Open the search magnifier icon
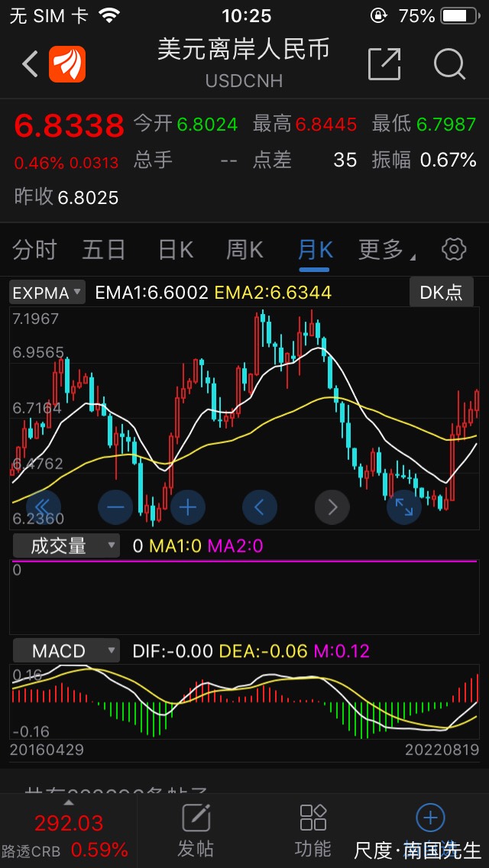Image resolution: width=489 pixels, height=868 pixels. 449,64
